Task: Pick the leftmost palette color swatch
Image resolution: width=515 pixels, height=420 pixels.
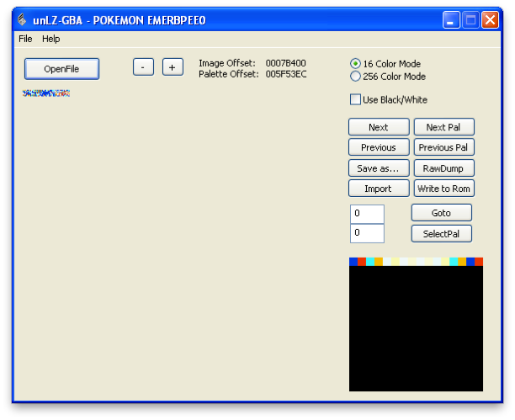Action: [353, 262]
